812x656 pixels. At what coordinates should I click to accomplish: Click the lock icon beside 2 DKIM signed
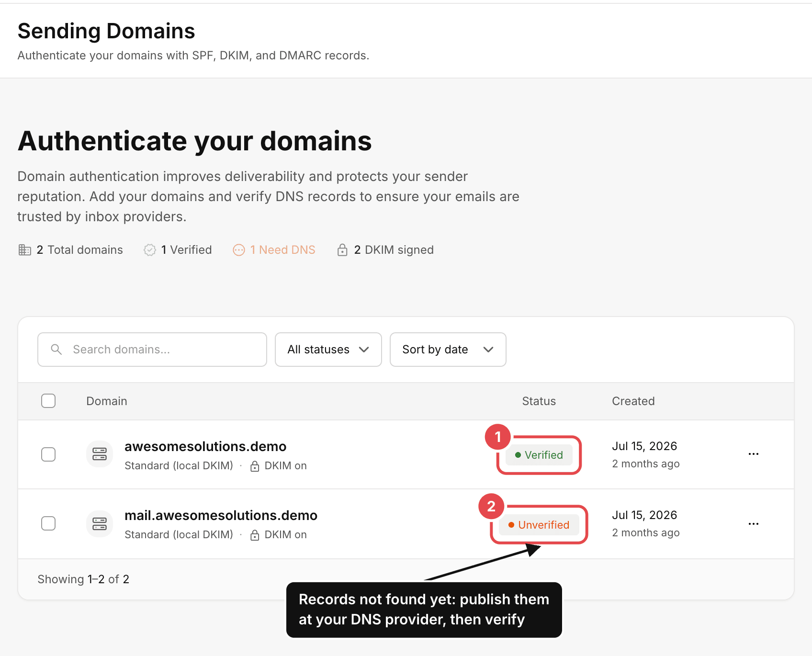click(x=342, y=250)
